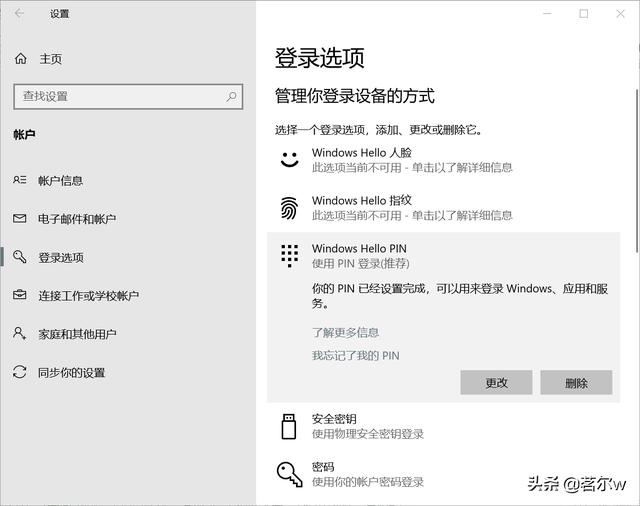Click the vertical scrollbar on the right edge
Viewport: 640px width, 506px height.
(638, 171)
